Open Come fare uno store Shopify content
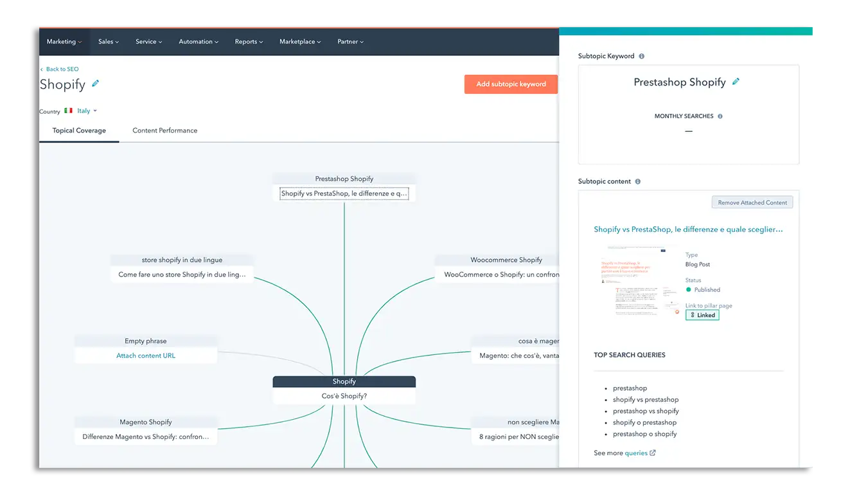The width and height of the screenshot is (868, 495). (182, 274)
